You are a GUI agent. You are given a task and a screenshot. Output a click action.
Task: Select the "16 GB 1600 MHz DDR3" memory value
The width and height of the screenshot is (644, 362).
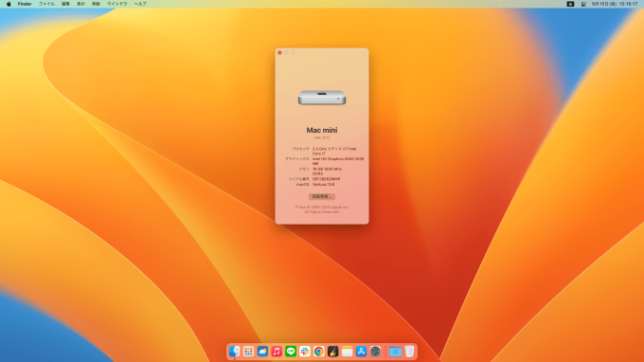tap(327, 172)
